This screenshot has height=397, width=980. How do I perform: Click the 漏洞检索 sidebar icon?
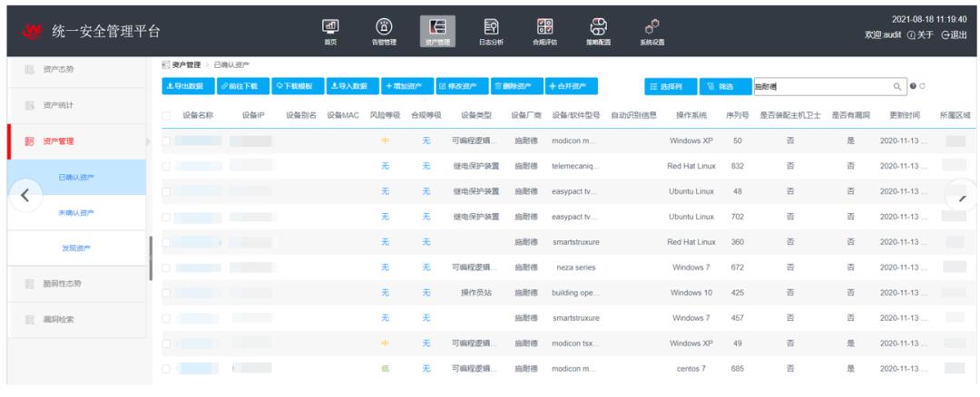(29, 320)
